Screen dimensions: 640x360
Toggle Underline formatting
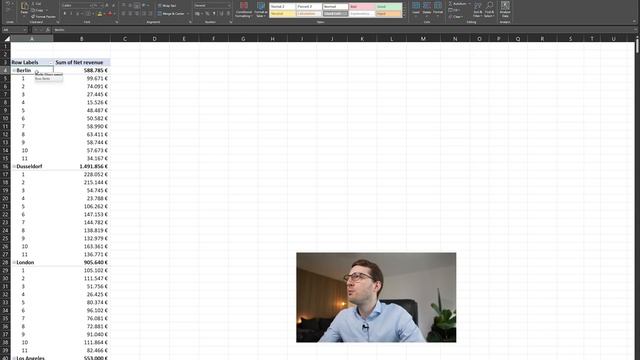(x=78, y=13)
